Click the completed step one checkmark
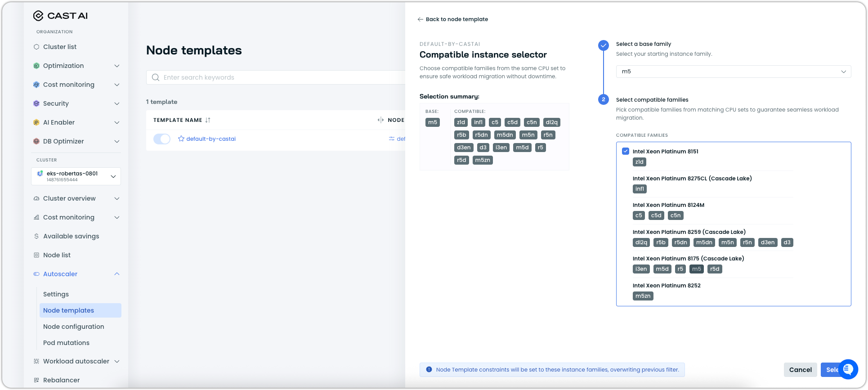The height and width of the screenshot is (390, 868). [604, 45]
